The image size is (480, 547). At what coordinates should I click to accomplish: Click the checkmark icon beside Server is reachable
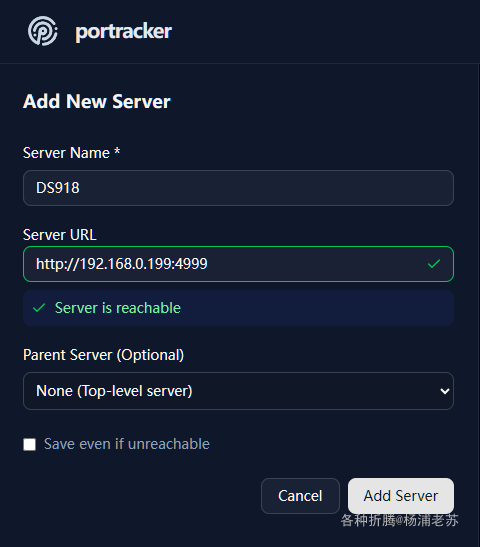[x=39, y=308]
